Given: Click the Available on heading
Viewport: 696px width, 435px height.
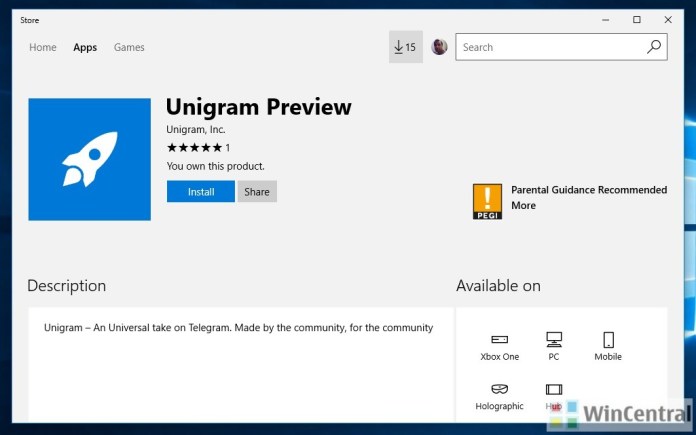Looking at the screenshot, I should coord(498,286).
